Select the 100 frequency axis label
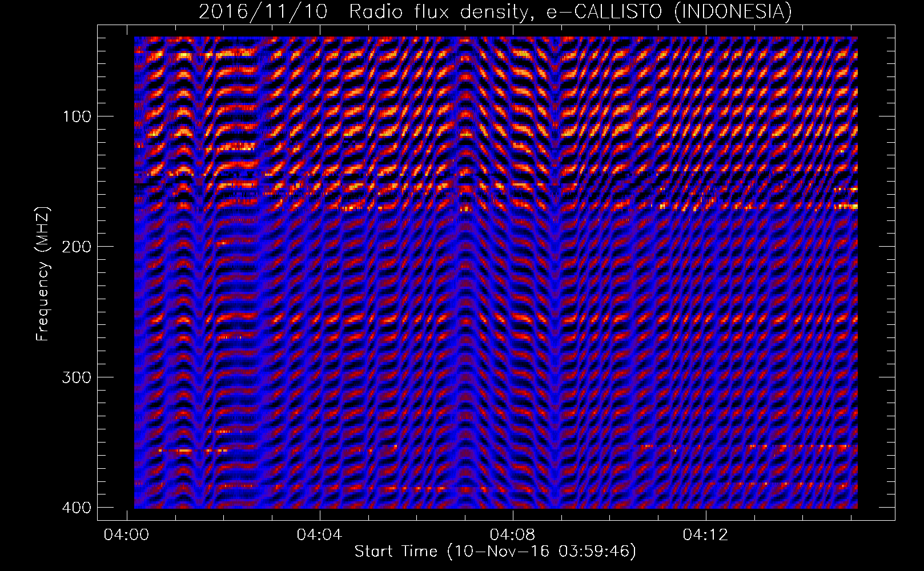Screen dimensions: 924x571 tap(76, 116)
